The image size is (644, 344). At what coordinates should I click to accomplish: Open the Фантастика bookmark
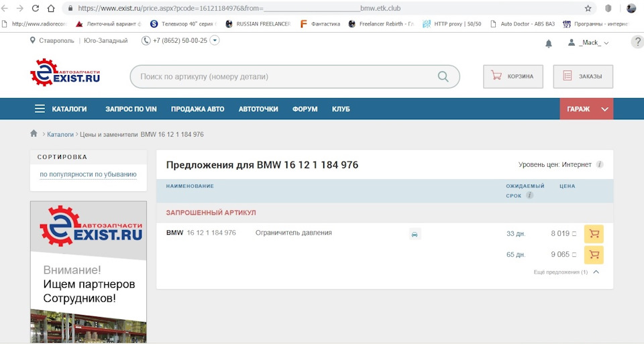coord(320,24)
